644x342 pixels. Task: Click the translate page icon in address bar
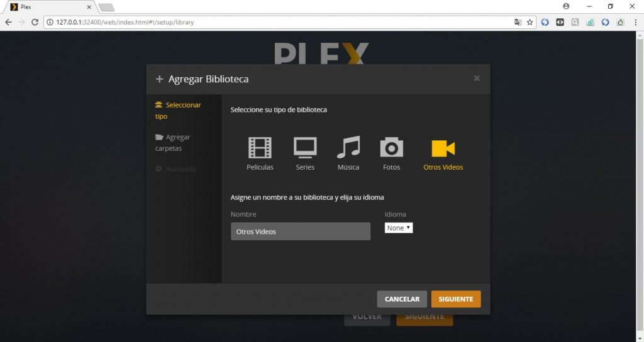518,22
